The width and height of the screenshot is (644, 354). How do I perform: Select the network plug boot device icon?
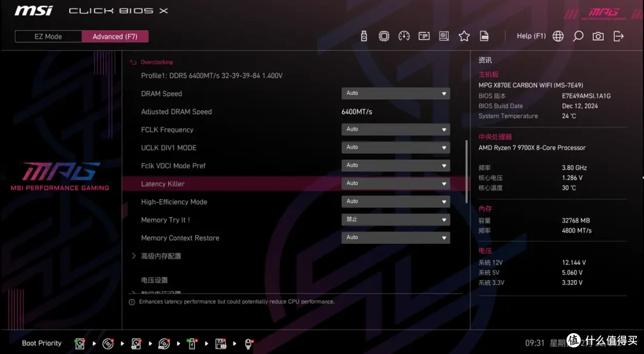click(249, 343)
